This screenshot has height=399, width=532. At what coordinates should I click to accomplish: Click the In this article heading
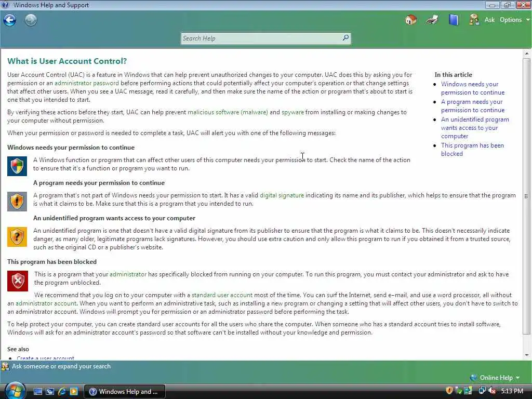point(453,75)
